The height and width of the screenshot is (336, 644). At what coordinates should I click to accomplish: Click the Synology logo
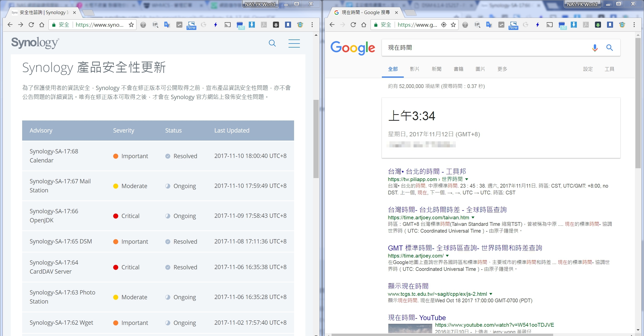tap(35, 43)
